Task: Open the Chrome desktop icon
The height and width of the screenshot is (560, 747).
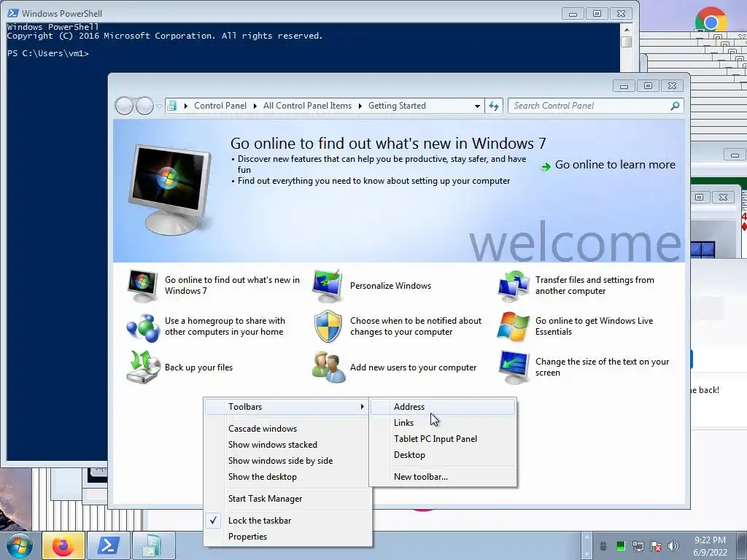Action: point(711,20)
